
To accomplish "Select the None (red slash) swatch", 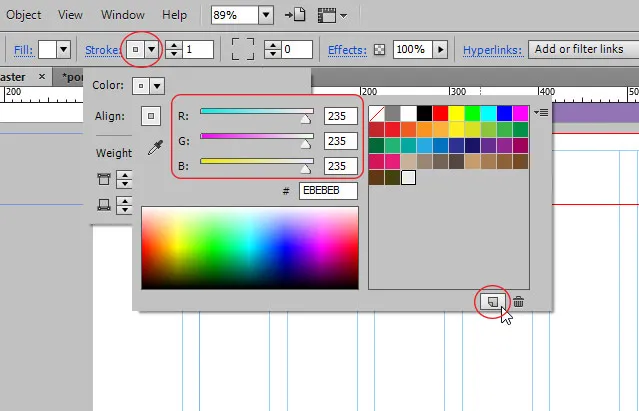I will [376, 113].
